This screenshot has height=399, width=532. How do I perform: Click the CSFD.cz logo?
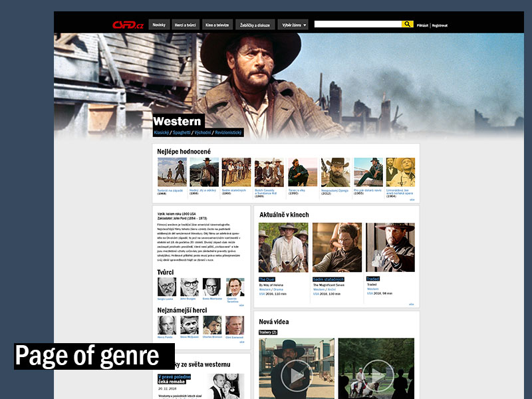click(x=128, y=25)
